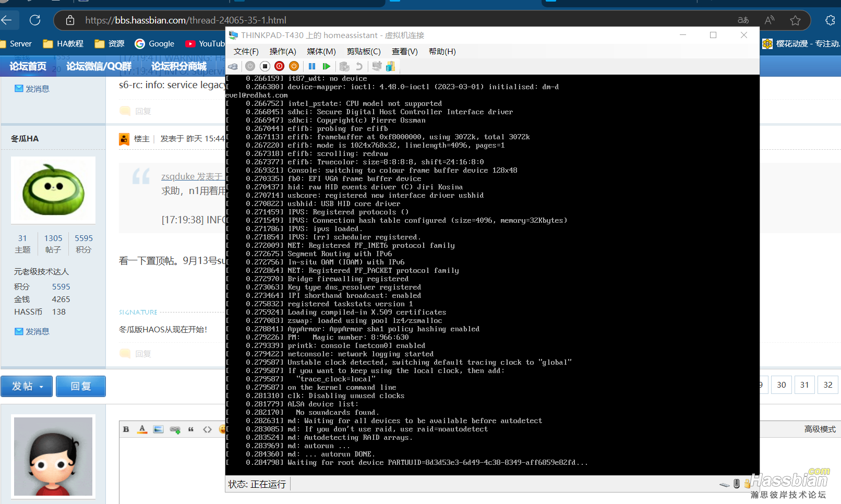Click the 元老级技术达人 user group link
This screenshot has height=504, width=841.
(x=41, y=272)
